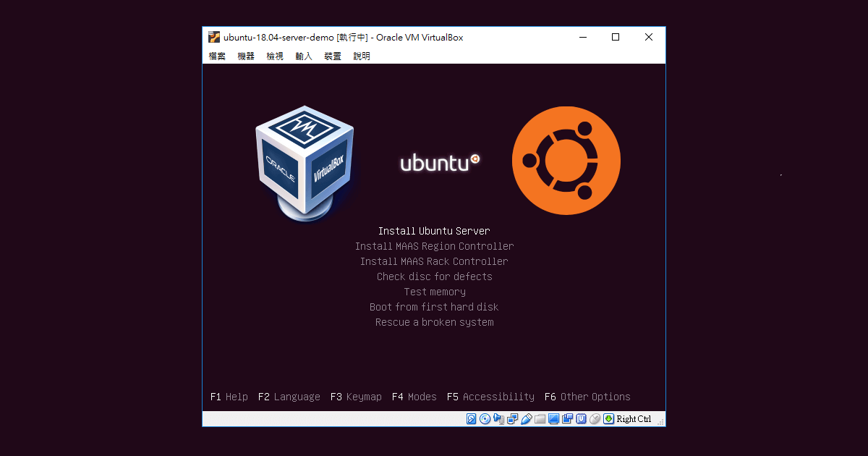The height and width of the screenshot is (456, 868).
Task: Click the network adapters status icon
Action: coord(512,419)
